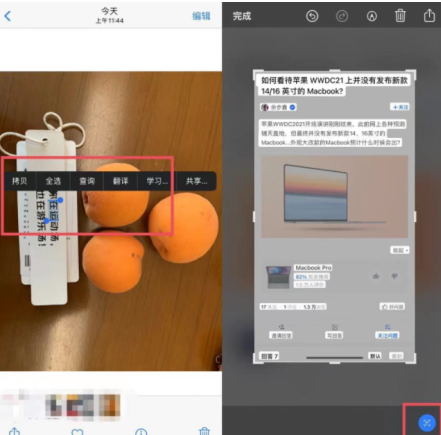
Task: Open the markup pen tool icon
Action: coord(372,16)
